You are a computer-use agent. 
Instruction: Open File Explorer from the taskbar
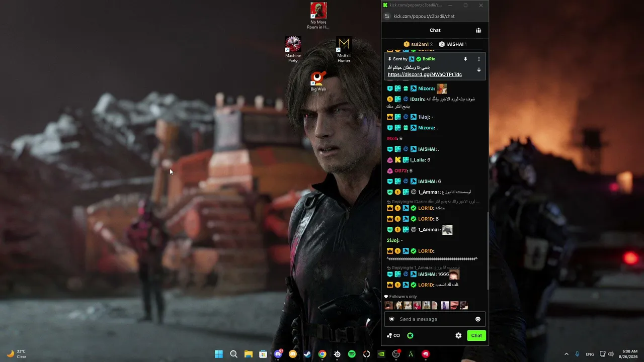[x=249, y=354]
